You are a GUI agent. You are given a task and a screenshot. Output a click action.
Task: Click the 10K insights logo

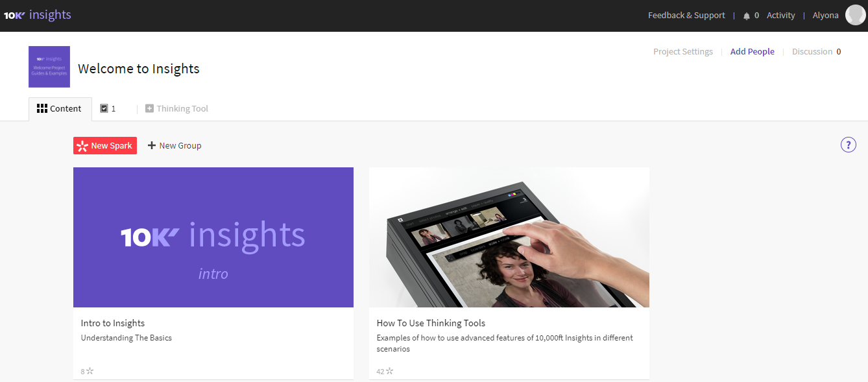pyautogui.click(x=38, y=15)
